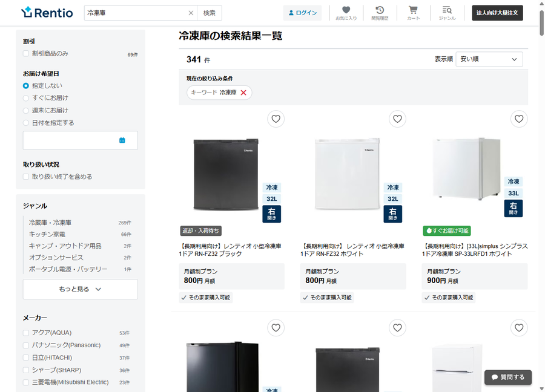Open the Rentio home logo

click(47, 13)
